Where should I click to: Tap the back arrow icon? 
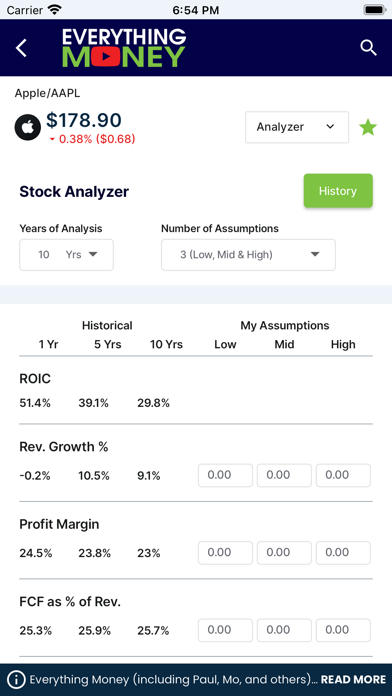[21, 48]
